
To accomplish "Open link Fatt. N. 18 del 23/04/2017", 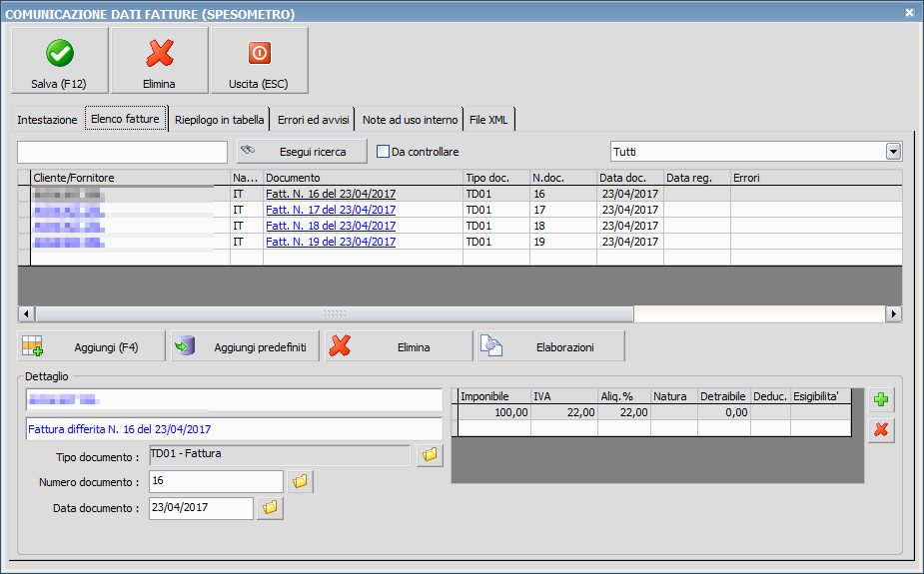I will click(331, 226).
